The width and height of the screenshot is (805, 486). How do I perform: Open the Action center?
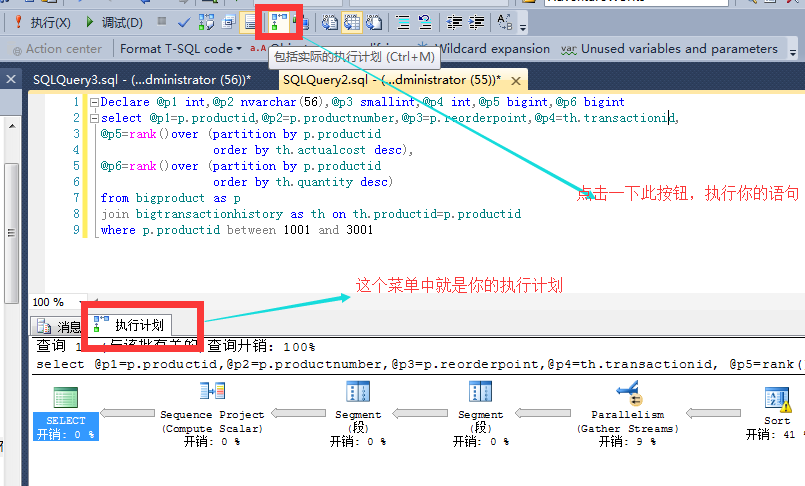(x=57, y=49)
